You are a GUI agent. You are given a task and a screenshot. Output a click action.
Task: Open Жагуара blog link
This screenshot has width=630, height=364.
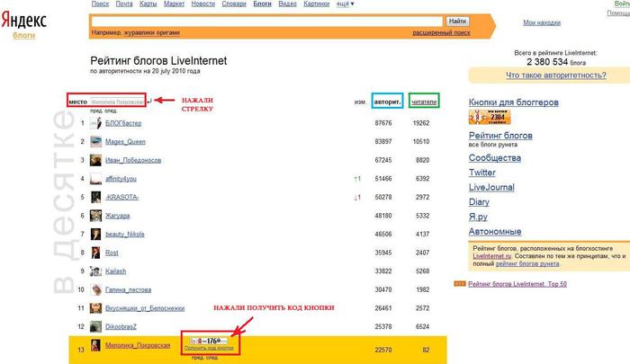[117, 216]
